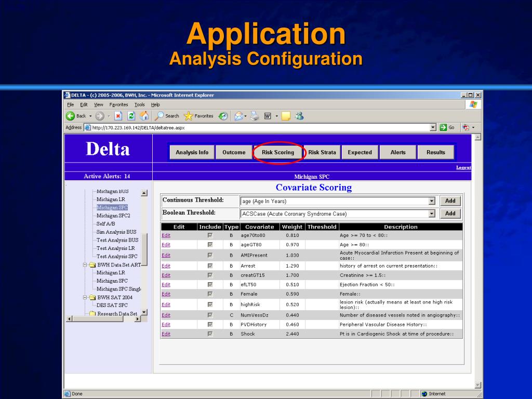532x399 pixels.
Task: Click the Forward arrow icon
Action: [99, 116]
